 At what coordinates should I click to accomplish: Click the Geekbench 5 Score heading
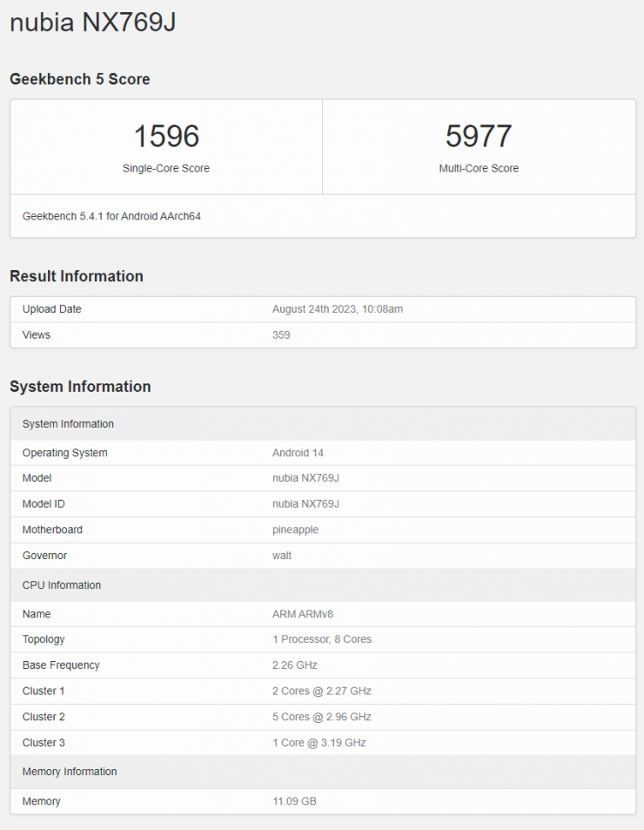click(x=80, y=79)
